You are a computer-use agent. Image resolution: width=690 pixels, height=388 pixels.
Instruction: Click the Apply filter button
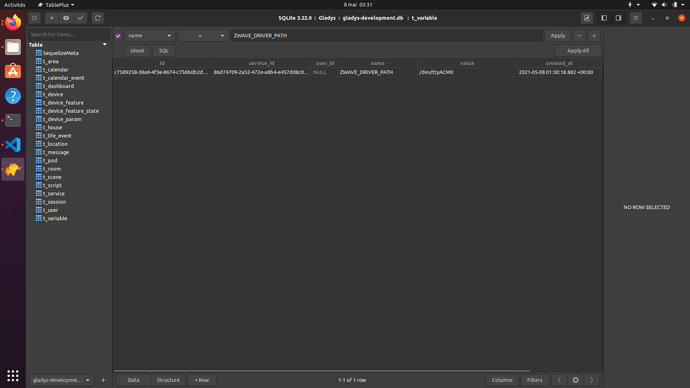pos(558,36)
